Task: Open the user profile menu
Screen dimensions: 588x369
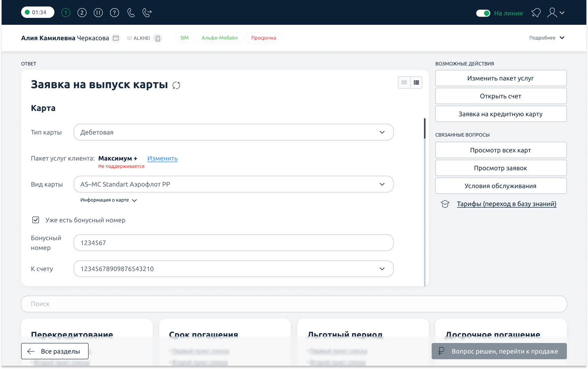Action: coord(556,13)
